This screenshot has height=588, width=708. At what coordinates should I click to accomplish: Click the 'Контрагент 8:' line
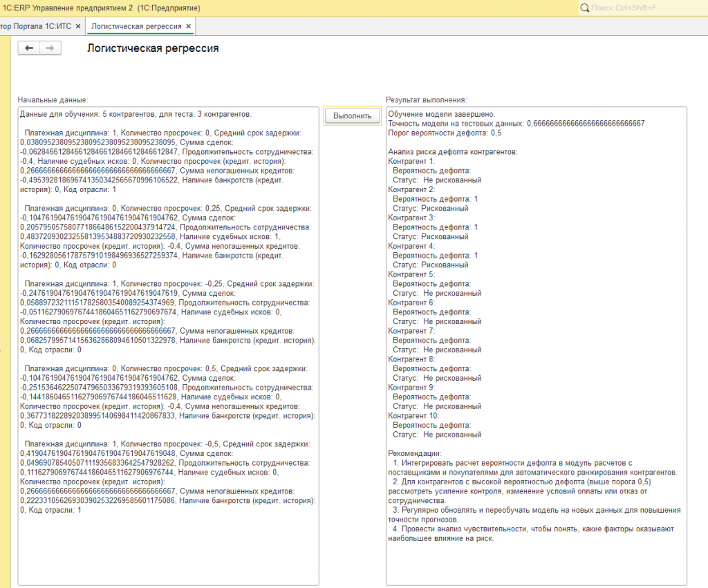tap(412, 359)
